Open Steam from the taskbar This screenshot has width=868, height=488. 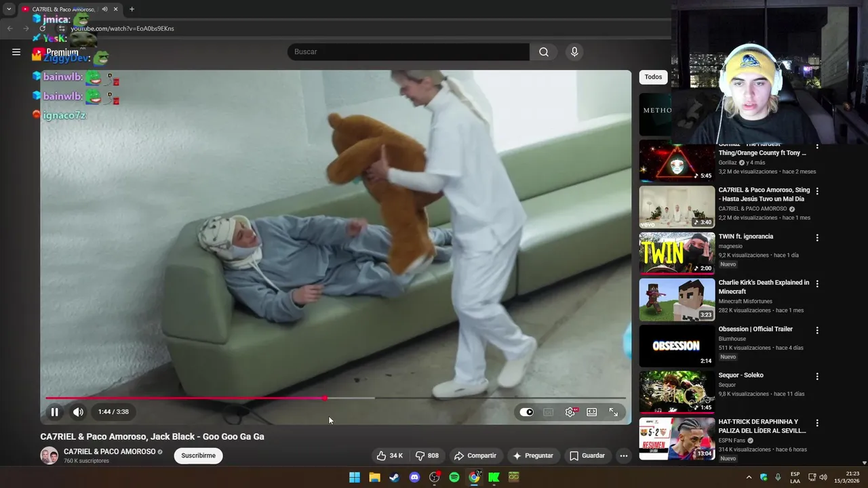click(x=394, y=477)
